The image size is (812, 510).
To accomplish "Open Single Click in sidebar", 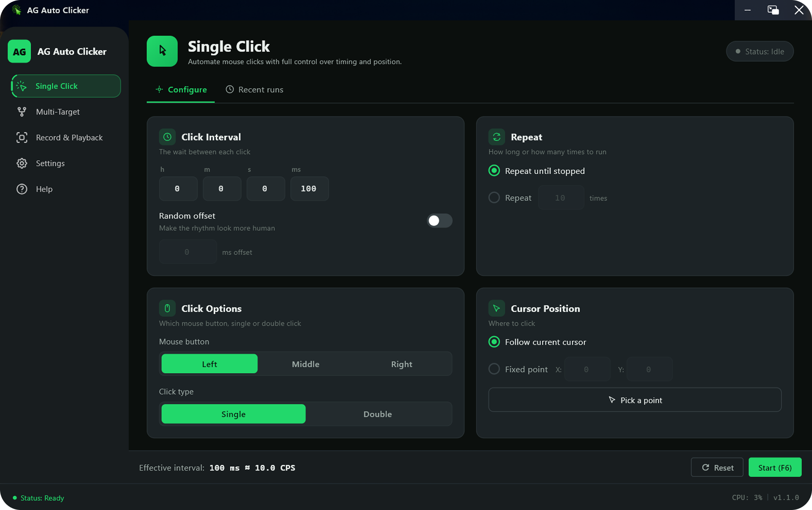I will point(66,86).
